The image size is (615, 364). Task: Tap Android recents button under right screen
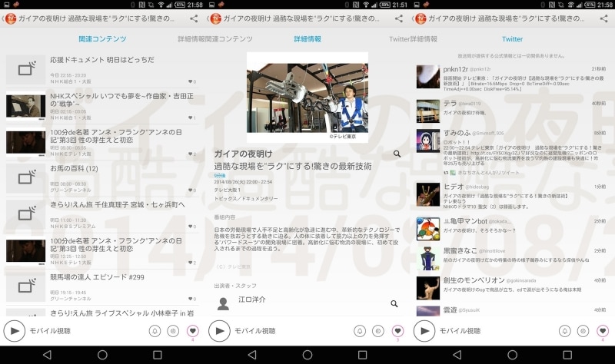point(567,355)
